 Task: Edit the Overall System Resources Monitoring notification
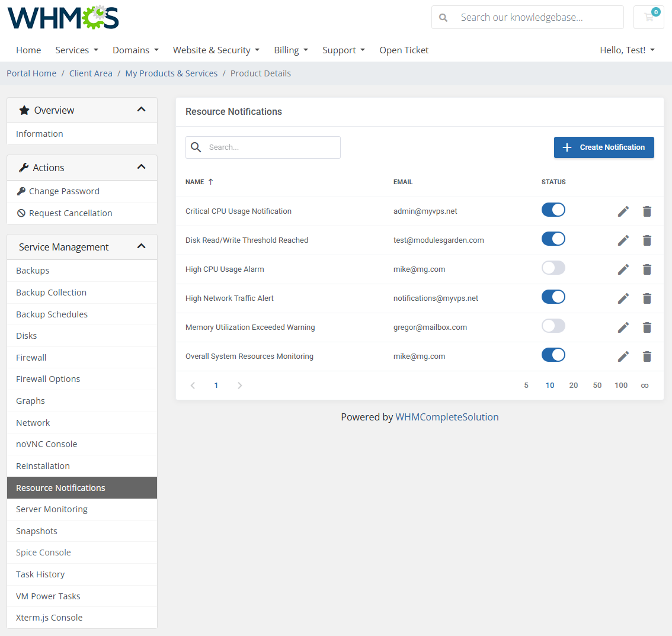(623, 356)
